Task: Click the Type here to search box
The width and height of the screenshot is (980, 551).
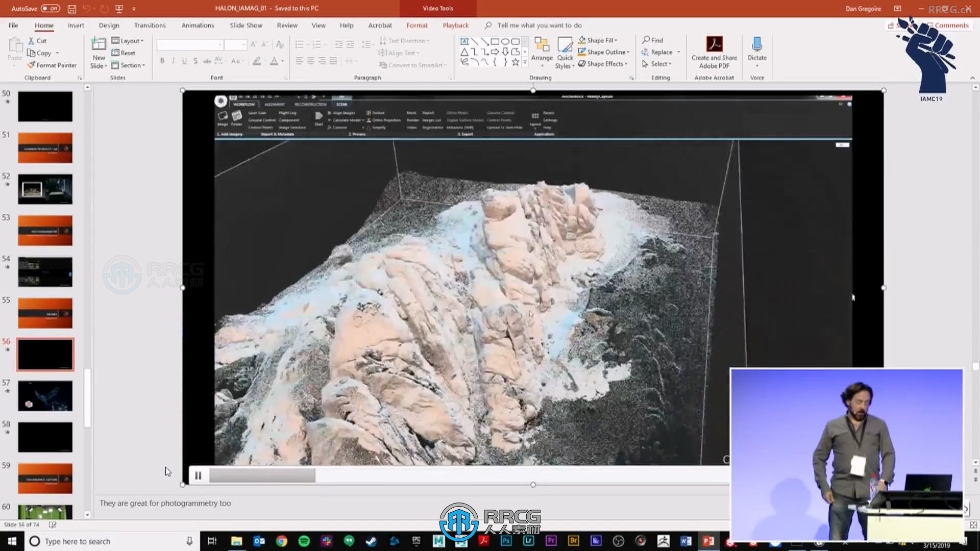Action: (x=112, y=541)
